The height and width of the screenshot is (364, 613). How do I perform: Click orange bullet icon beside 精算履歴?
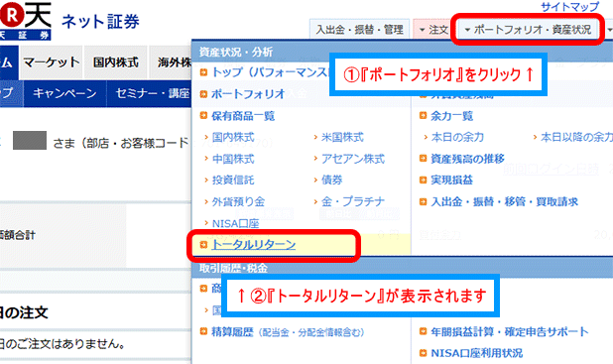tap(203, 331)
